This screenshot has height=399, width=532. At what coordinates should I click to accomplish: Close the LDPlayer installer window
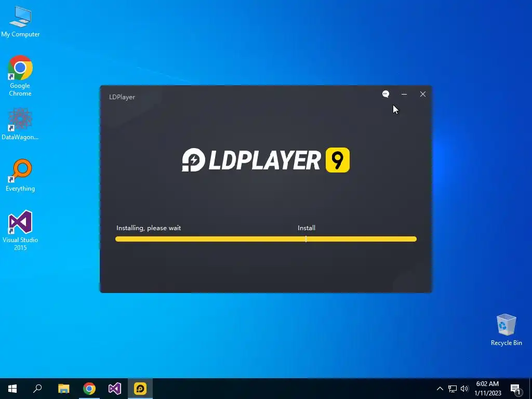click(x=423, y=94)
